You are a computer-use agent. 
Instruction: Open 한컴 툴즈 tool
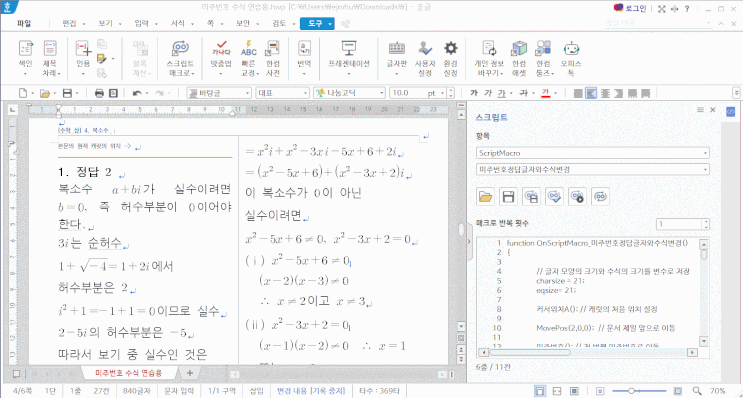pos(544,58)
